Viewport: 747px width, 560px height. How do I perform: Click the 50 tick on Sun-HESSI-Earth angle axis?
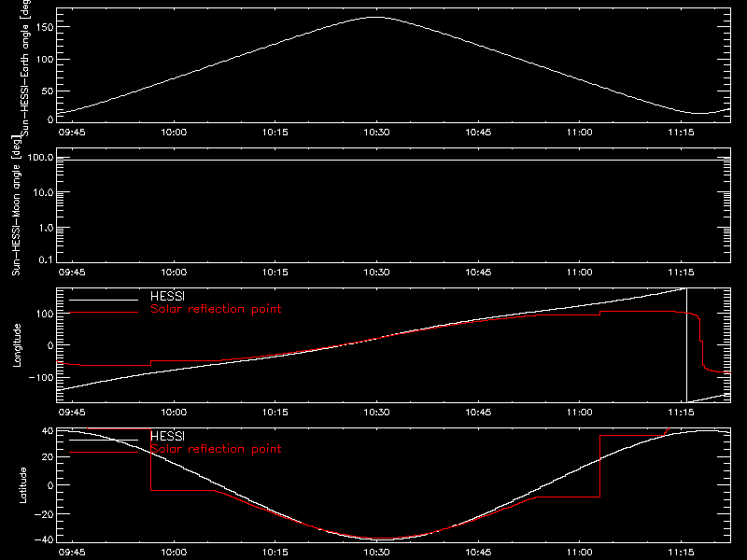pyautogui.click(x=48, y=91)
